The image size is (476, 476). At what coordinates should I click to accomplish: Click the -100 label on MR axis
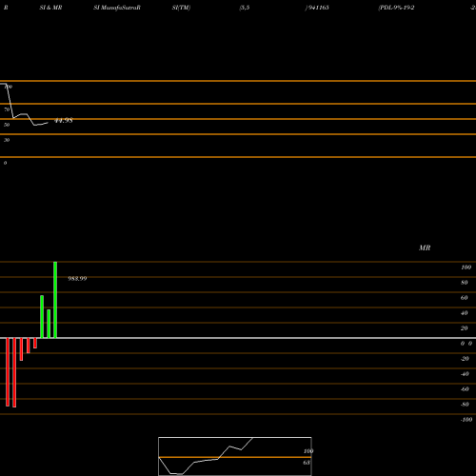point(466,420)
